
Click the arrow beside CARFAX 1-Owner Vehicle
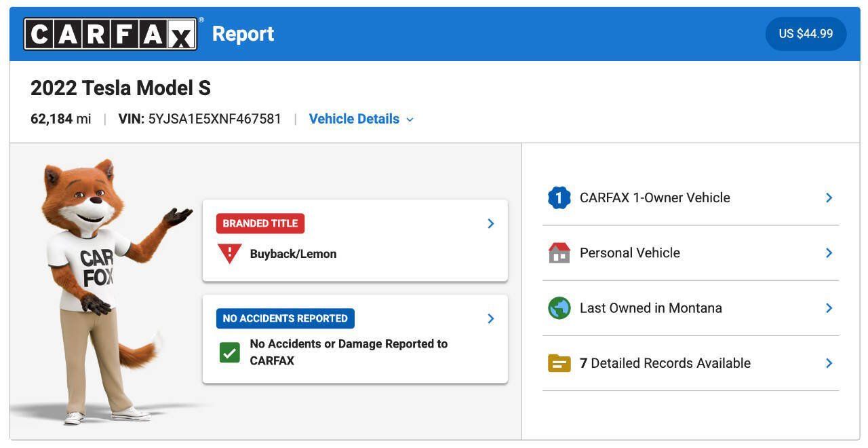point(829,198)
